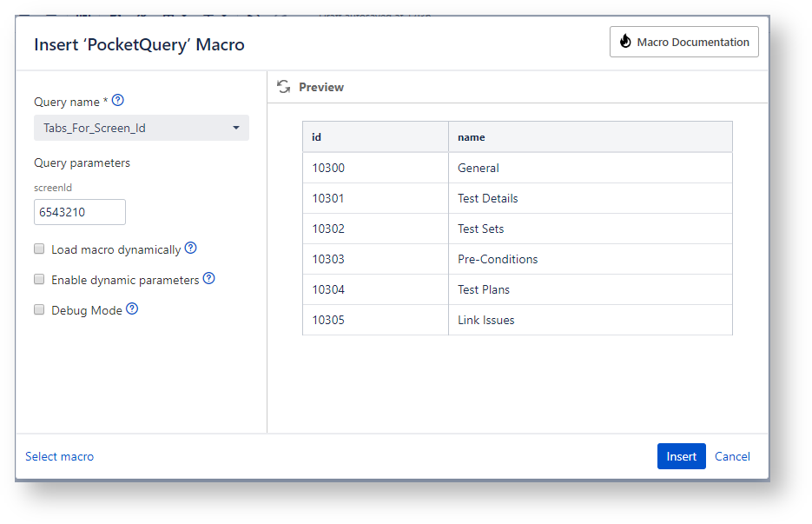This screenshot has height=524, width=812.
Task: Click help icon next to Load macro dynamically
Action: coord(189,249)
